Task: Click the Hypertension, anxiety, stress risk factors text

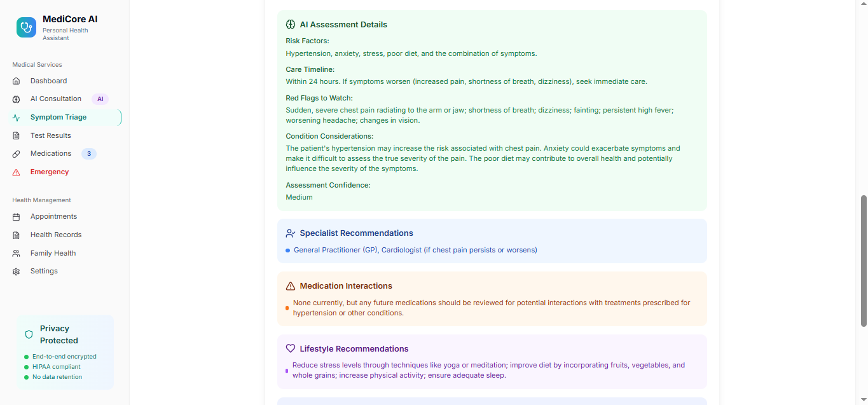Action: click(x=411, y=53)
